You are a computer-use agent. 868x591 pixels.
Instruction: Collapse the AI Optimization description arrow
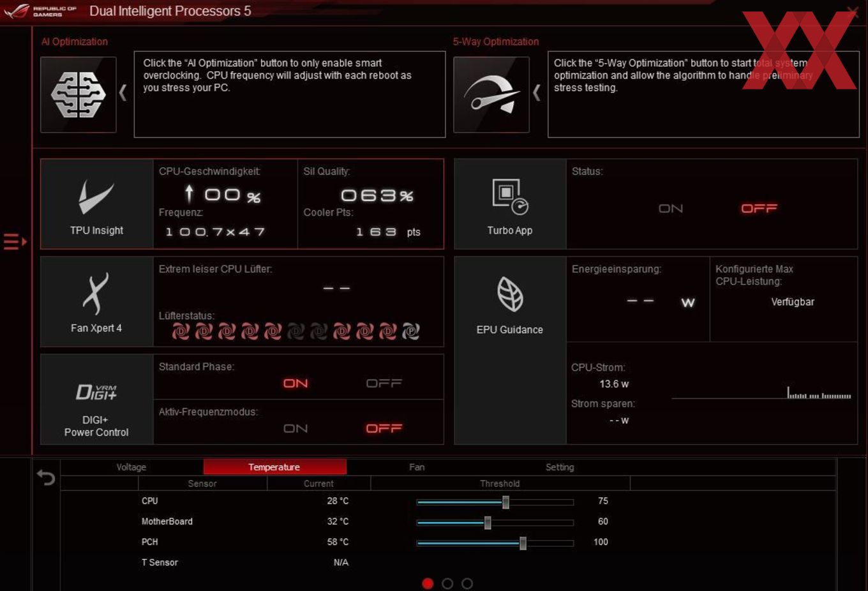(123, 93)
